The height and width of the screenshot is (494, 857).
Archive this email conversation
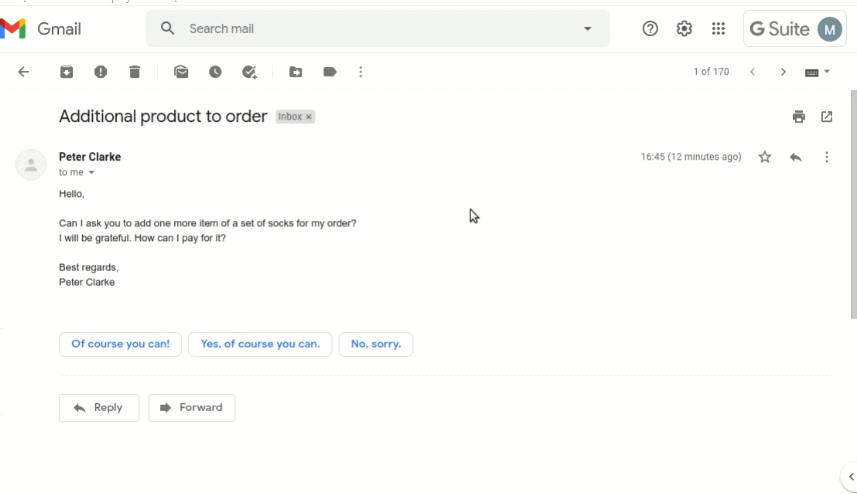67,72
